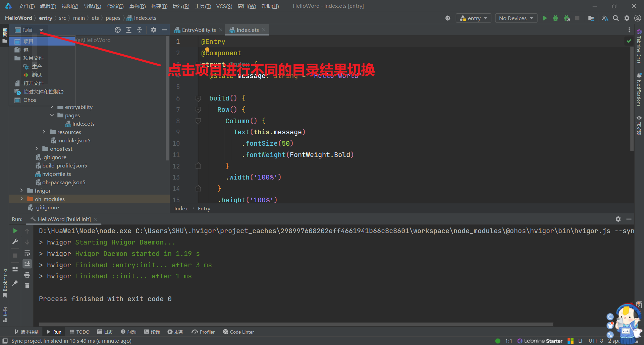This screenshot has width=644, height=345.
Task: Click the inspection green checkmark widget
Action: pos(629,41)
